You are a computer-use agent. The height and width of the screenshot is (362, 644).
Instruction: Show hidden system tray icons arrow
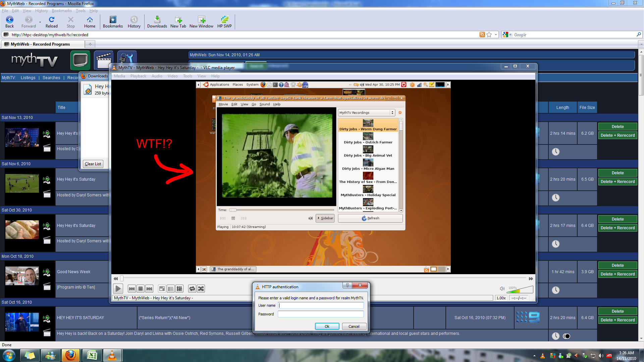click(x=534, y=356)
